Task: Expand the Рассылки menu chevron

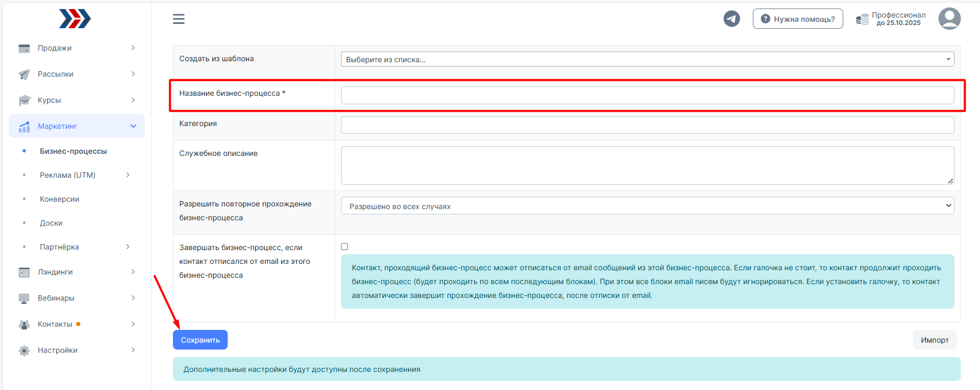Action: click(133, 74)
